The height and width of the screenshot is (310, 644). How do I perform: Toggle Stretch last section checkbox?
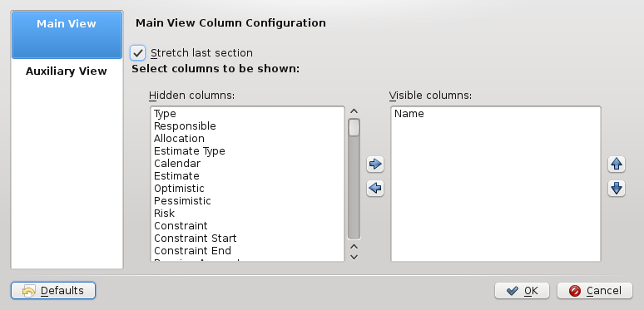137,53
